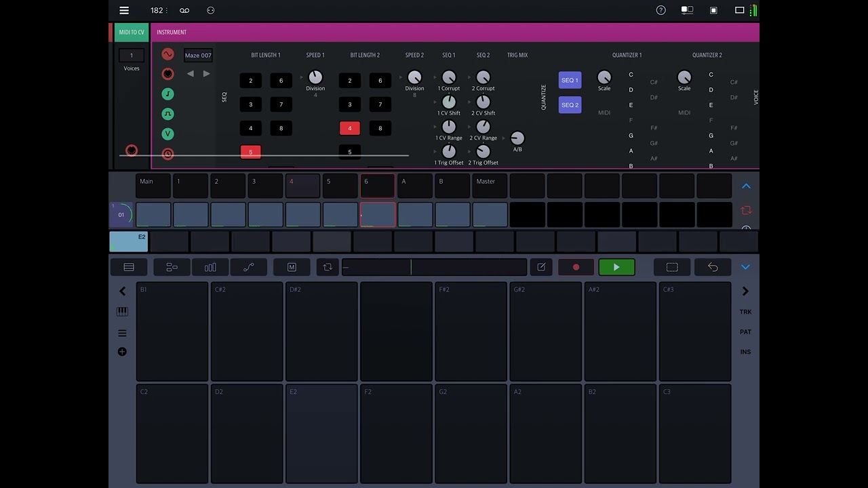Click the TRK button
Screen dimensions: 868x488
(745, 312)
